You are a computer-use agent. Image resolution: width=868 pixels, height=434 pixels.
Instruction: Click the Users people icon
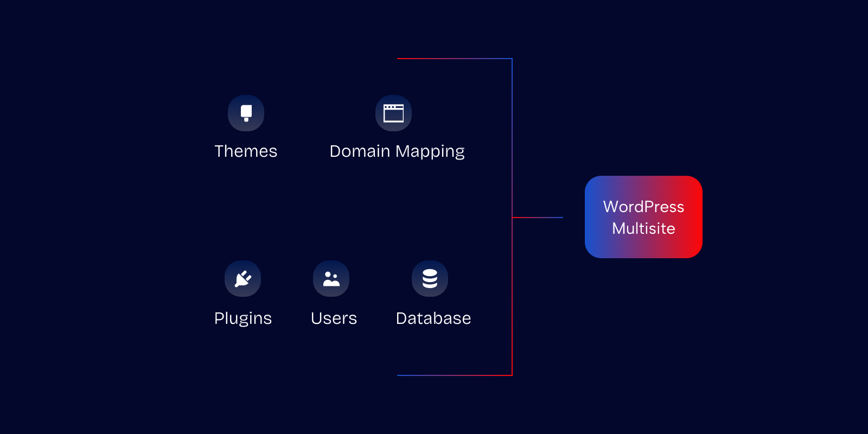coord(331,278)
